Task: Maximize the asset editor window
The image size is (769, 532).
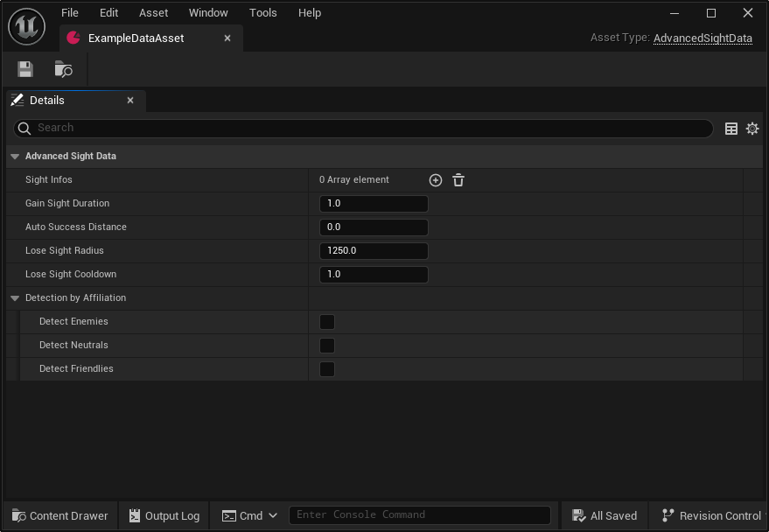Action: pyautogui.click(x=710, y=13)
